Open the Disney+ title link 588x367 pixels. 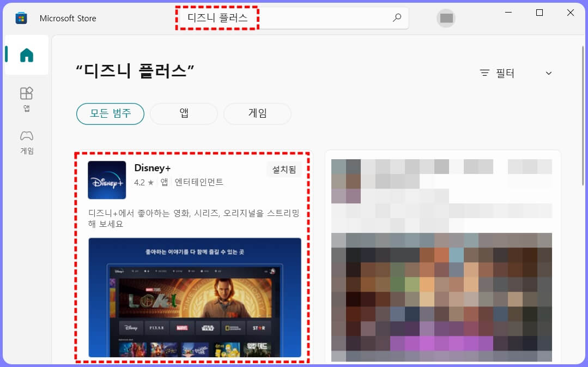tap(153, 167)
